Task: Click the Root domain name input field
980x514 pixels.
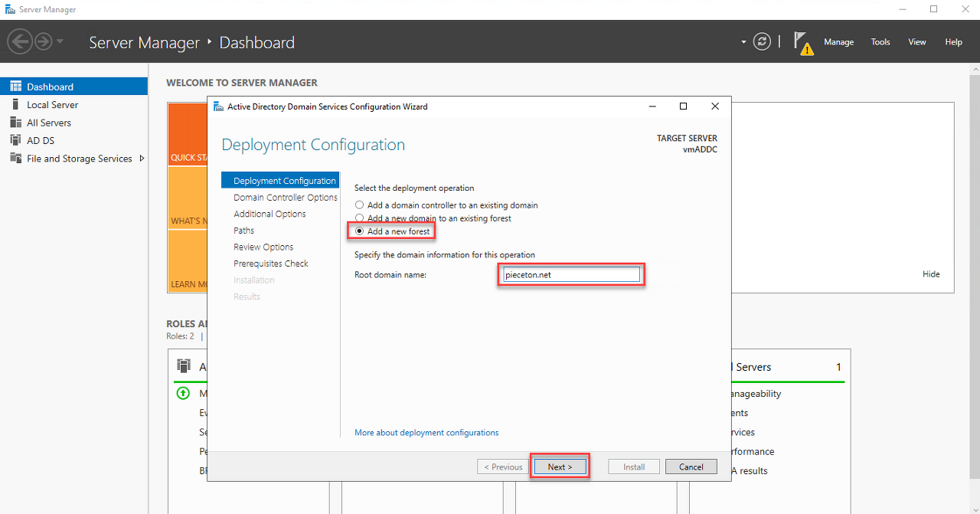Action: (x=570, y=275)
